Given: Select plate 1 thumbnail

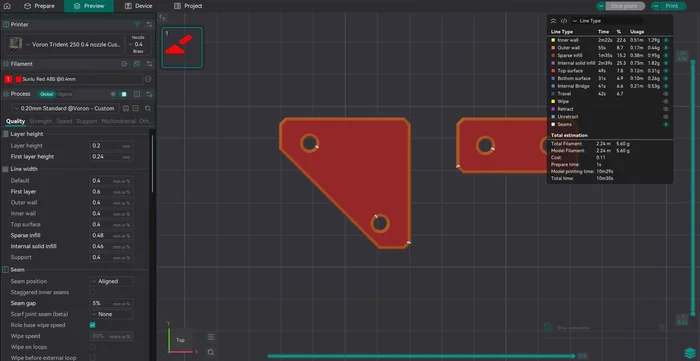Looking at the screenshot, I should pos(182,47).
